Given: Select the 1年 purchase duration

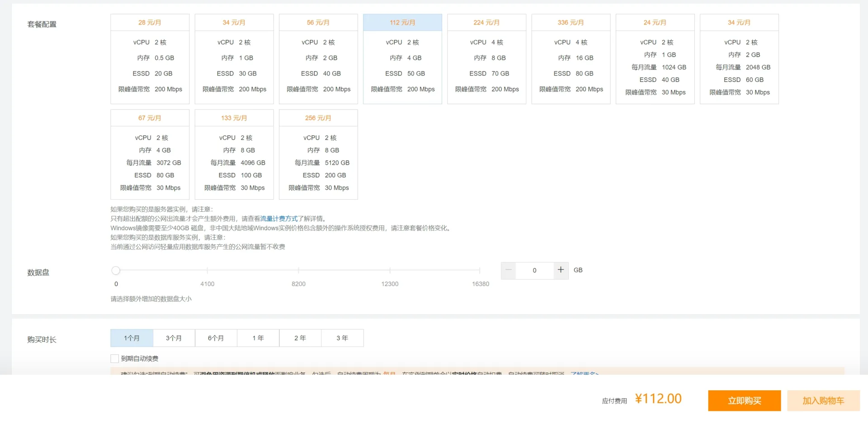Looking at the screenshot, I should pyautogui.click(x=258, y=338).
